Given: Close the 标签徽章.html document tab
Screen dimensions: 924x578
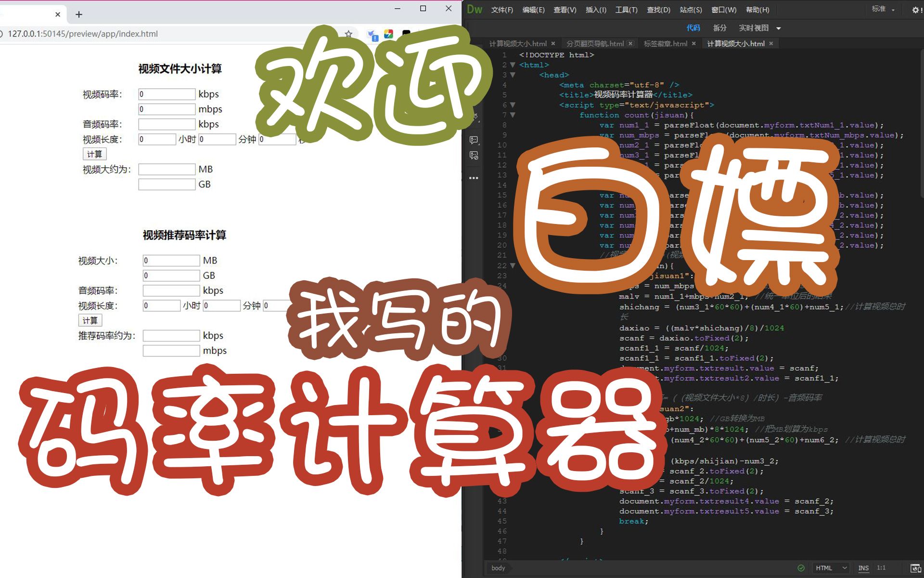Looking at the screenshot, I should point(693,43).
